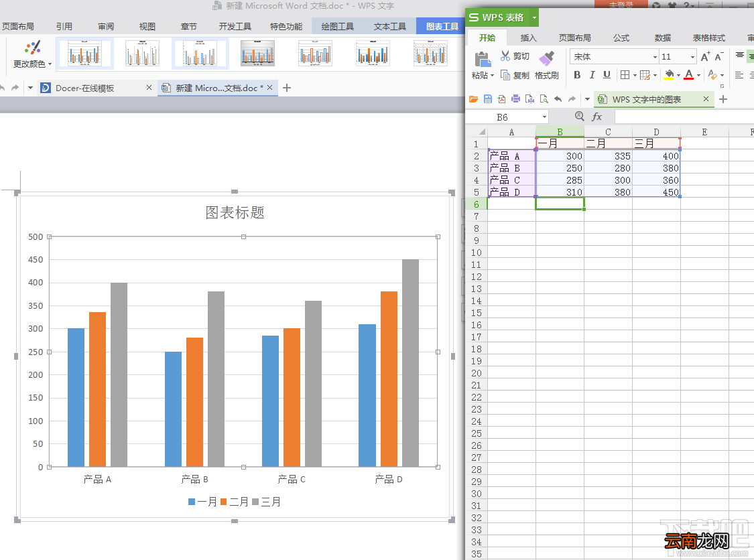Open the borders dropdown arrow
Screen dimensions: 754x560
point(635,75)
